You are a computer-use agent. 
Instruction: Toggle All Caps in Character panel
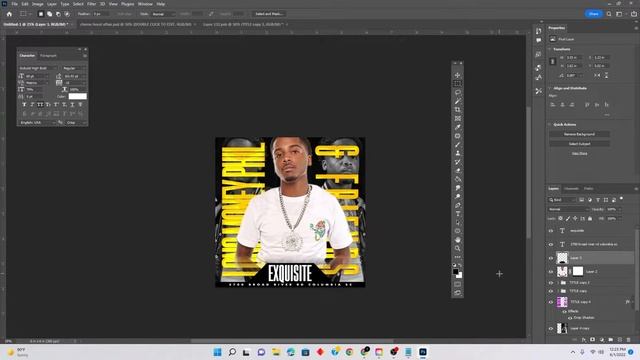(40, 105)
